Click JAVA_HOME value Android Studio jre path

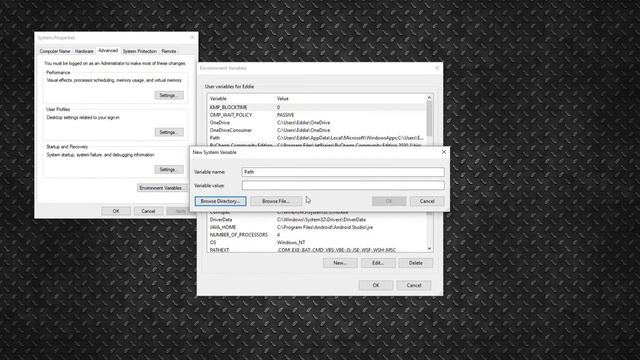click(325, 227)
